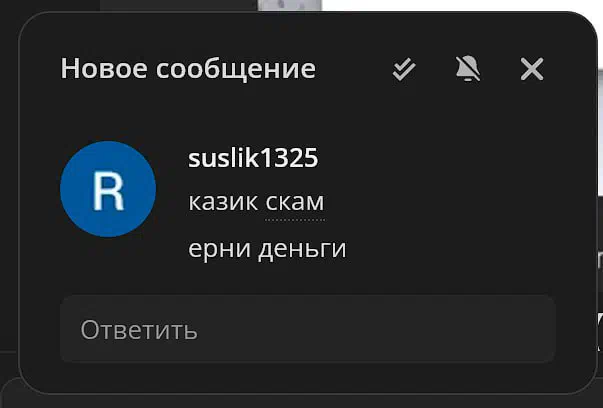The image size is (603, 408).
Task: Open suslik1325's blue R avatar
Action: [x=108, y=189]
